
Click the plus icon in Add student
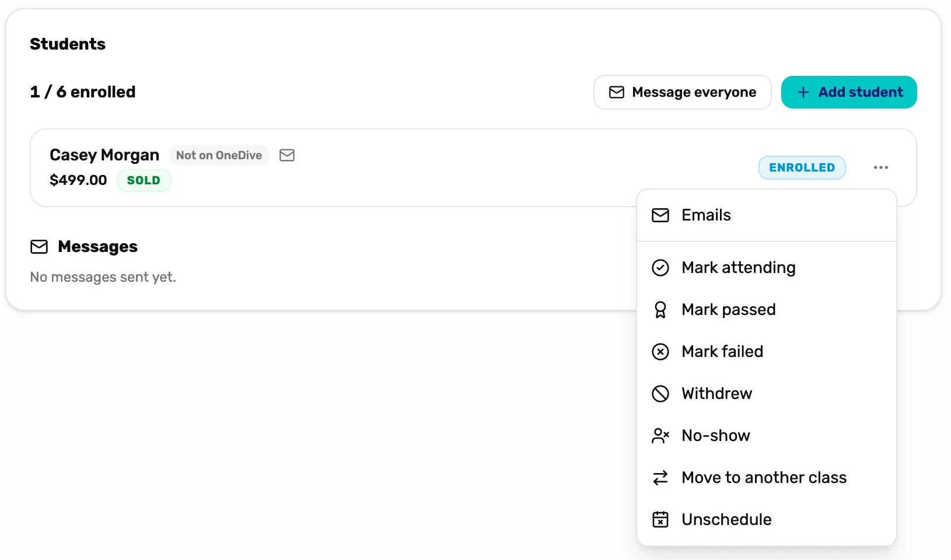point(803,92)
